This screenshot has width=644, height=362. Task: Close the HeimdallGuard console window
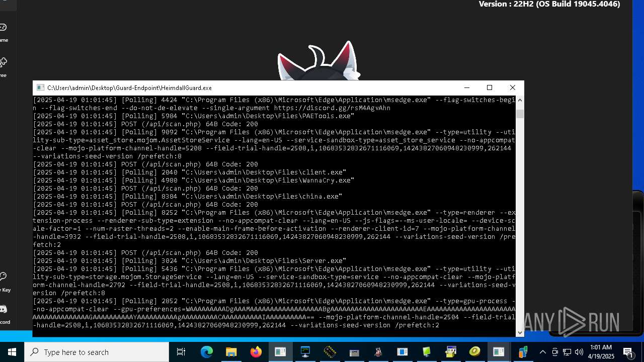coord(513,87)
